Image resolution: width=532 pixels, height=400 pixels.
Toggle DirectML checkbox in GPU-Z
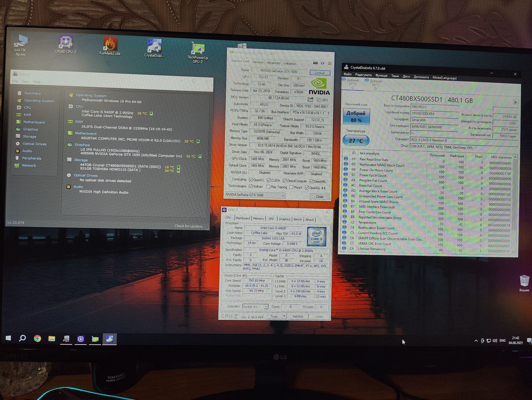pos(311,181)
